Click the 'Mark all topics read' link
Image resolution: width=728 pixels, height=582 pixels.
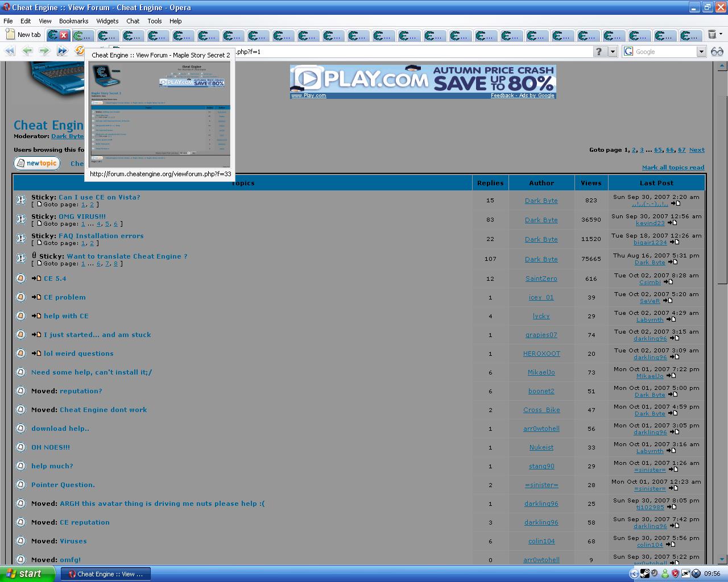click(673, 167)
